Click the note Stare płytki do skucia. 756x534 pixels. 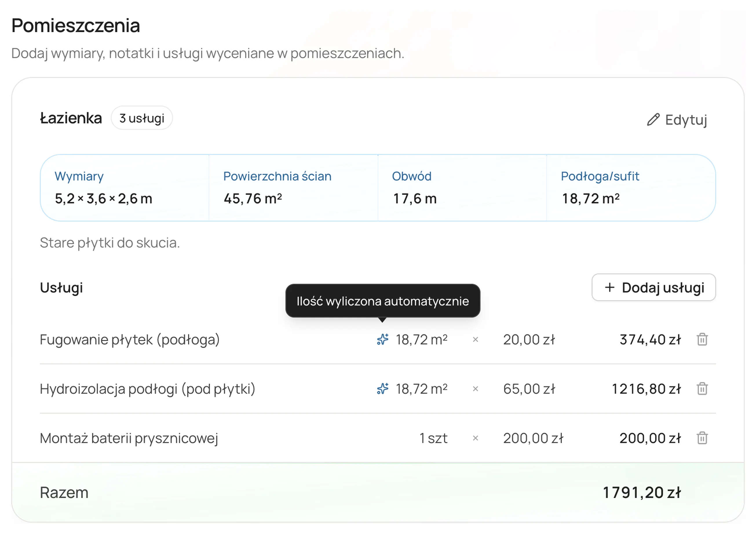(x=110, y=243)
